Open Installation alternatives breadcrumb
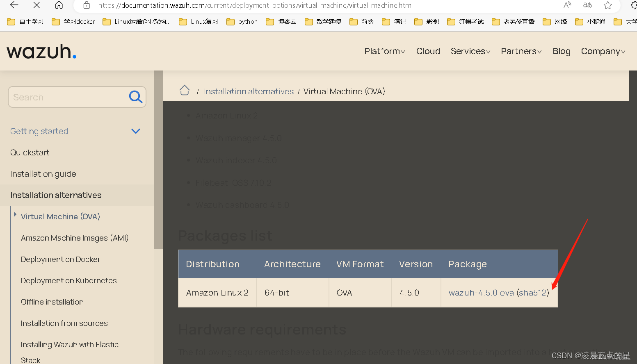 tap(249, 91)
